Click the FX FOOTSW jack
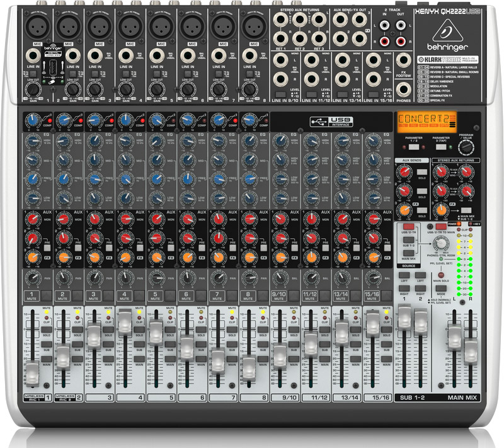 pyautogui.click(x=403, y=60)
